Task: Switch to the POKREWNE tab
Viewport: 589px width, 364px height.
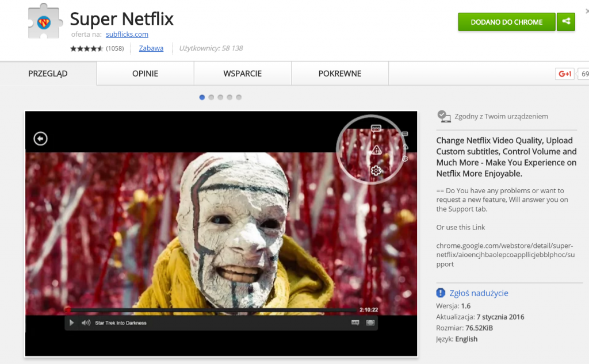Action: pyautogui.click(x=340, y=74)
